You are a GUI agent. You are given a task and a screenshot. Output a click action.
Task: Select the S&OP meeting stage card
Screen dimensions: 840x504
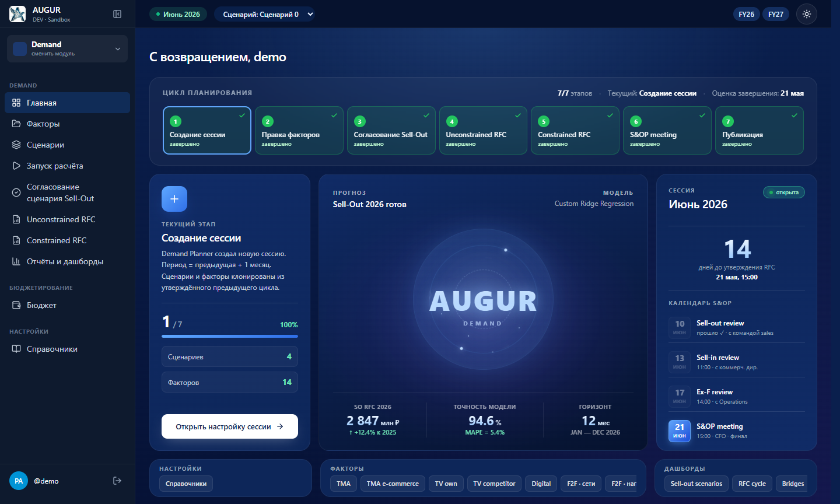[667, 130]
